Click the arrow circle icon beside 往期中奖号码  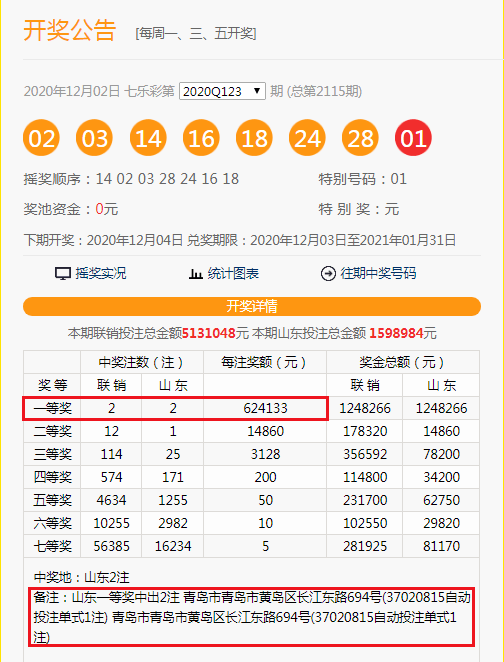[x=328, y=274]
